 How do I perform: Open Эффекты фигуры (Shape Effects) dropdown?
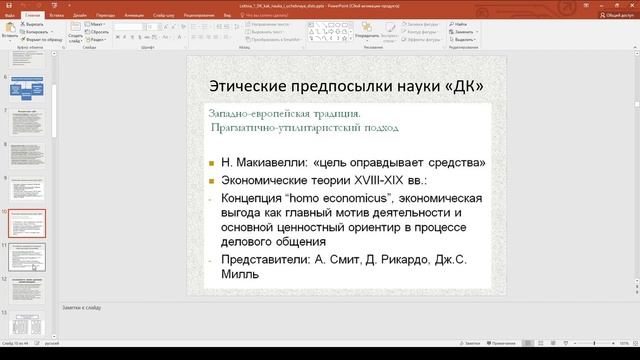tap(421, 40)
